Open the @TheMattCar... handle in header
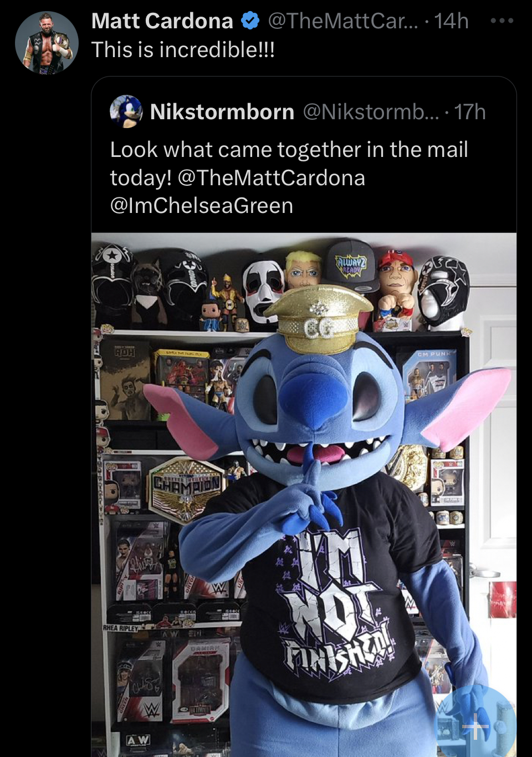This screenshot has width=532, height=757. 343,21
